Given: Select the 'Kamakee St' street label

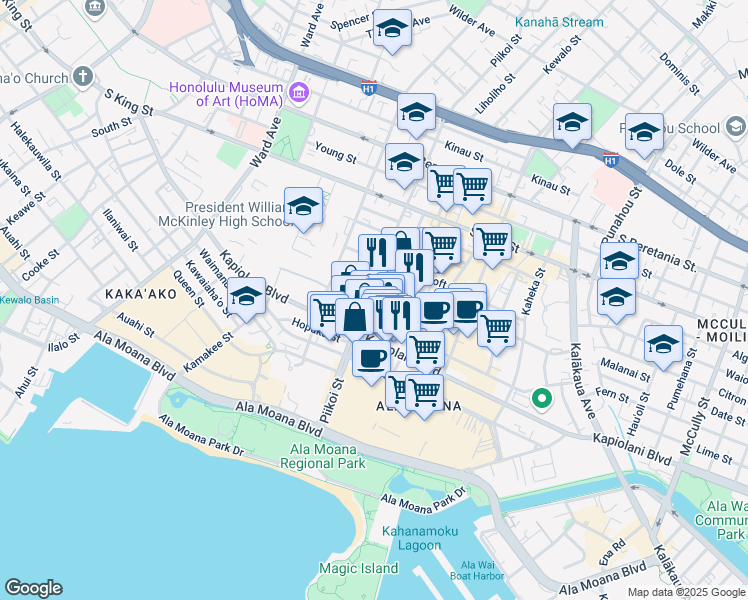Looking at the screenshot, I should (x=208, y=352).
